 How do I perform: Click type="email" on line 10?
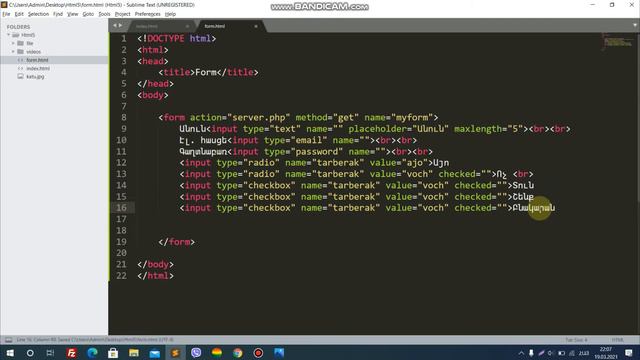click(296, 140)
